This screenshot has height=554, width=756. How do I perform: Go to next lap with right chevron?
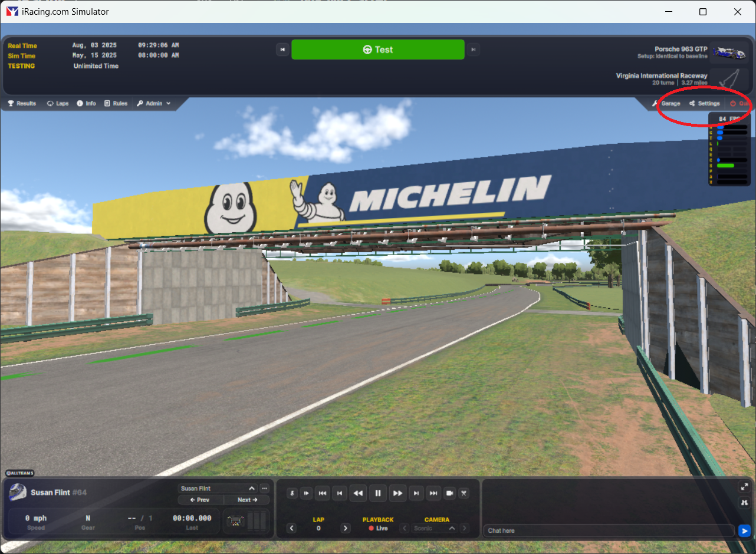tap(346, 528)
